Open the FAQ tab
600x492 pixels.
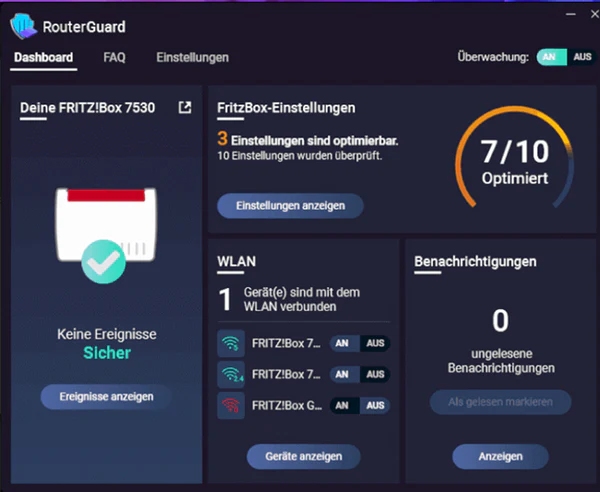point(115,58)
